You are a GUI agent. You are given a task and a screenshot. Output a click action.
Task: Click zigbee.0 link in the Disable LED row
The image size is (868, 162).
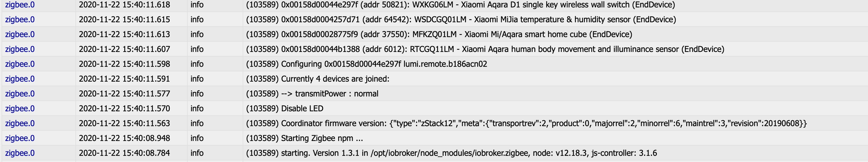20,109
